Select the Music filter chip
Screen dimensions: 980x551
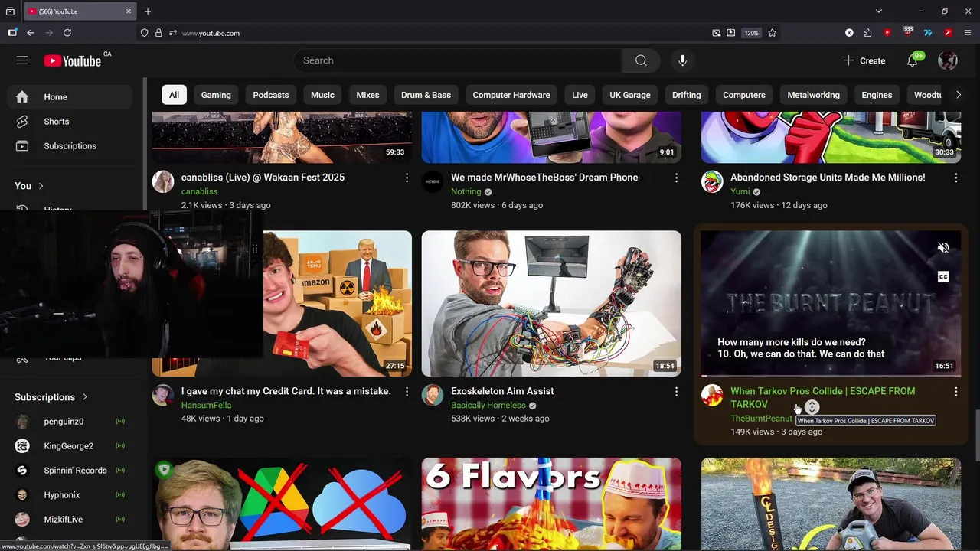tap(322, 95)
